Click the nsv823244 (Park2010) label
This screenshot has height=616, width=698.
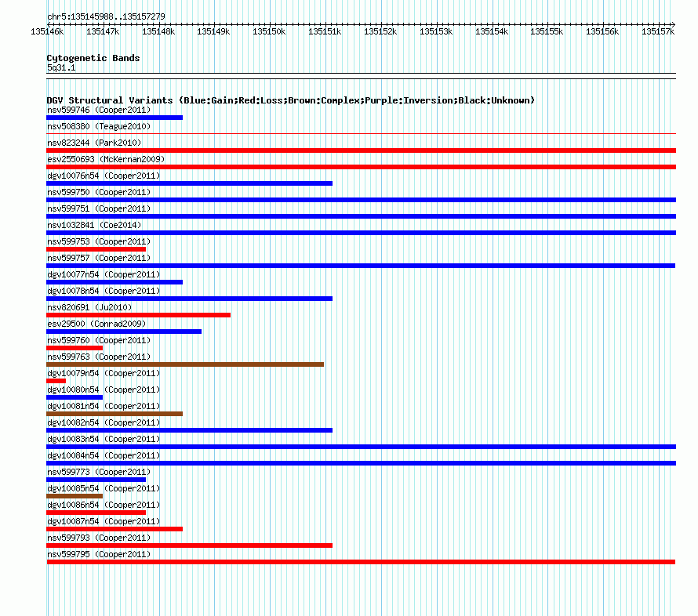tap(94, 143)
